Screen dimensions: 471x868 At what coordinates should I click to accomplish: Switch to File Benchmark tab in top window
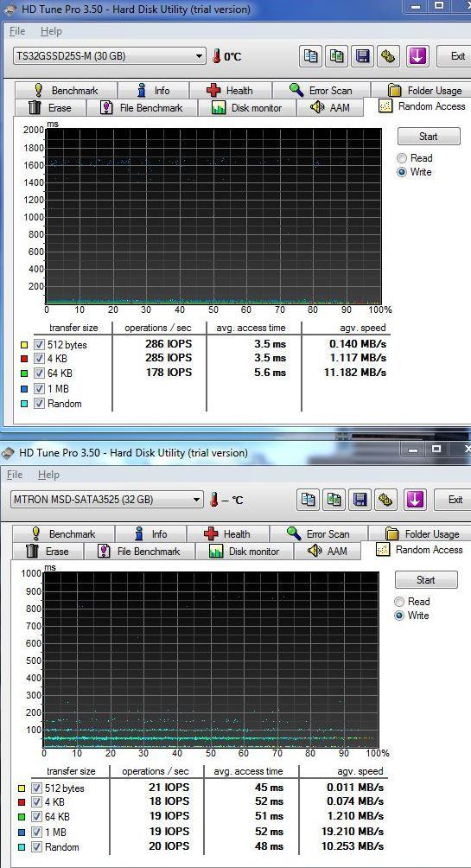[x=142, y=107]
